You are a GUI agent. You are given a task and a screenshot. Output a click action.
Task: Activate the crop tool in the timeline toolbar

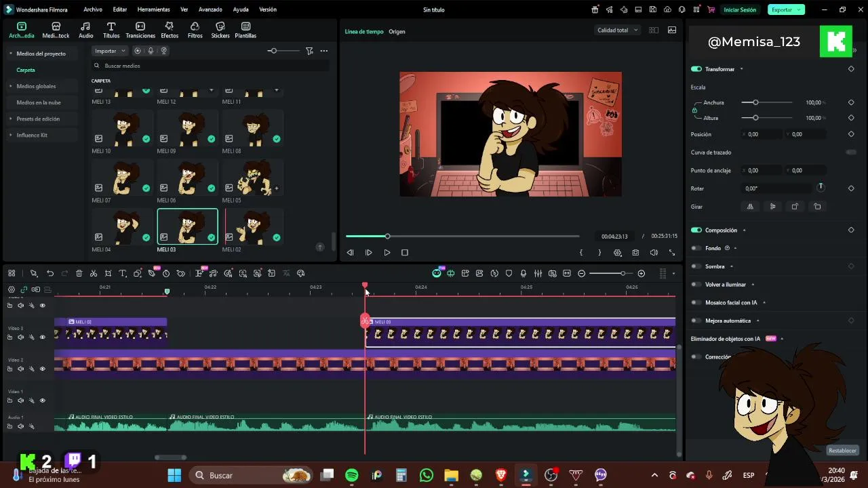(x=108, y=273)
